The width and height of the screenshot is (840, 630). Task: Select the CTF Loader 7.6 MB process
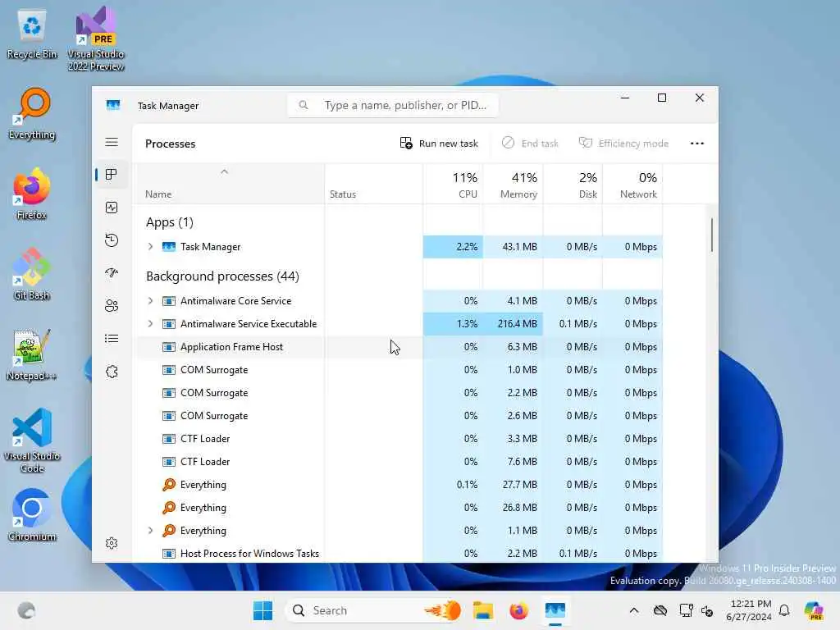click(x=398, y=462)
